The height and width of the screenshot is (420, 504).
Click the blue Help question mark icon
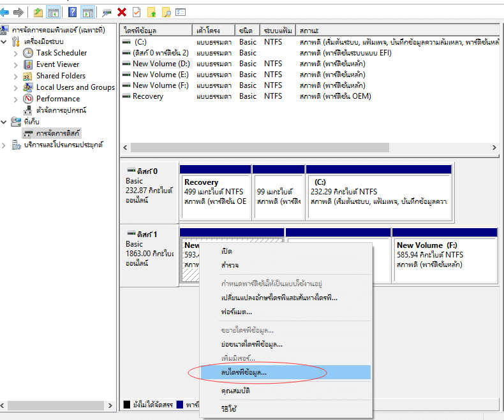(x=72, y=12)
